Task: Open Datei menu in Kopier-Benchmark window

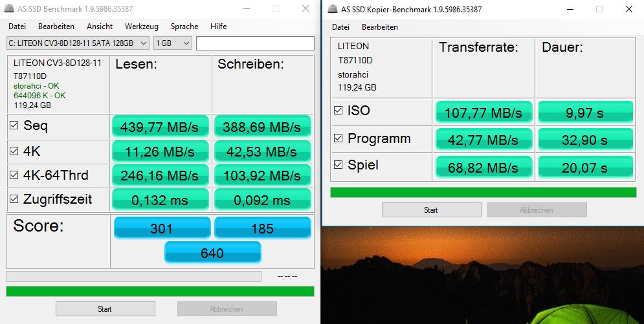Action: 340,27
